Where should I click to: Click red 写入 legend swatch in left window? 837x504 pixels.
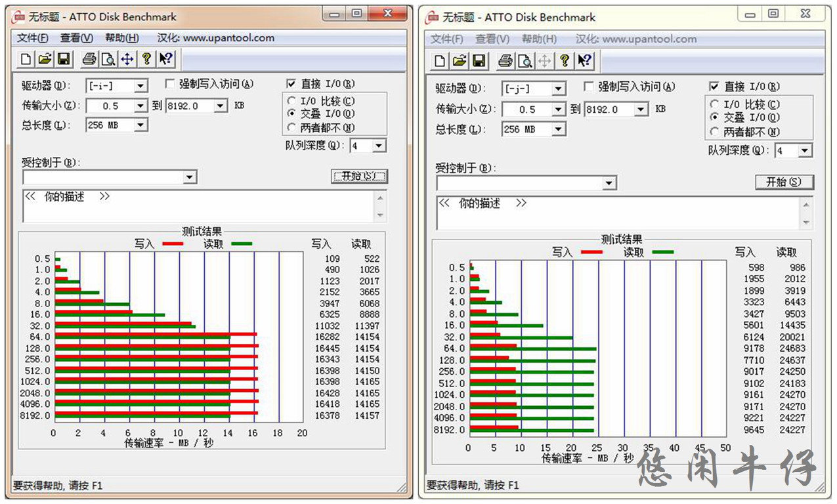point(172,244)
